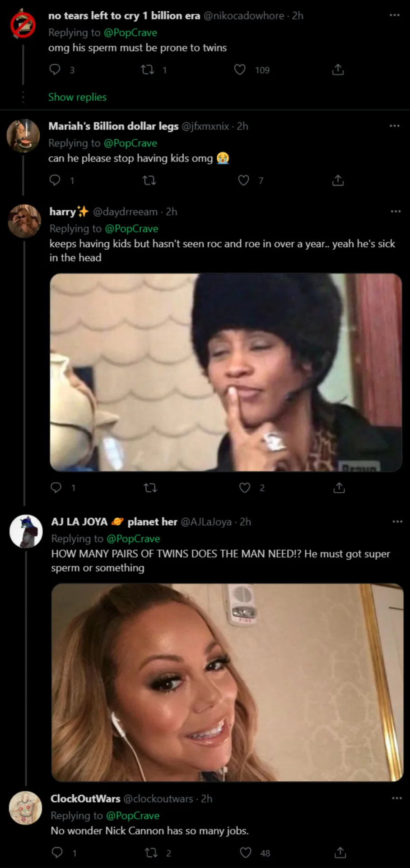Reply to the 'stop having kids' tweet
Image resolution: width=410 pixels, height=868 pixels.
click(x=55, y=180)
